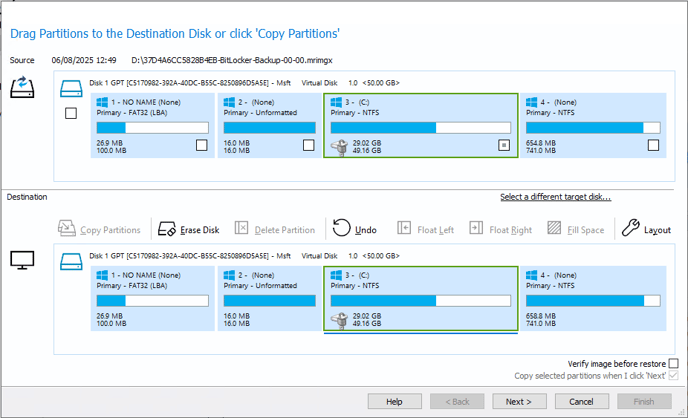688x418 pixels.
Task: Click the Next button
Action: point(519,401)
